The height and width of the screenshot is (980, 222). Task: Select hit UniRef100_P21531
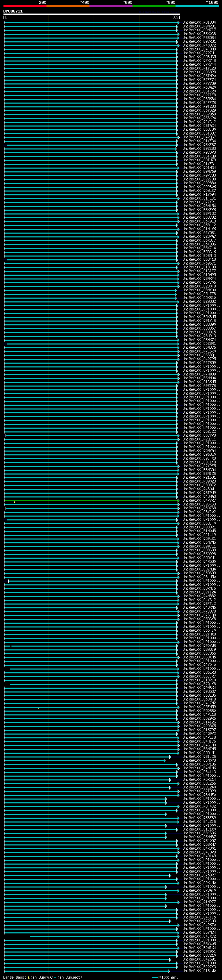199,477
